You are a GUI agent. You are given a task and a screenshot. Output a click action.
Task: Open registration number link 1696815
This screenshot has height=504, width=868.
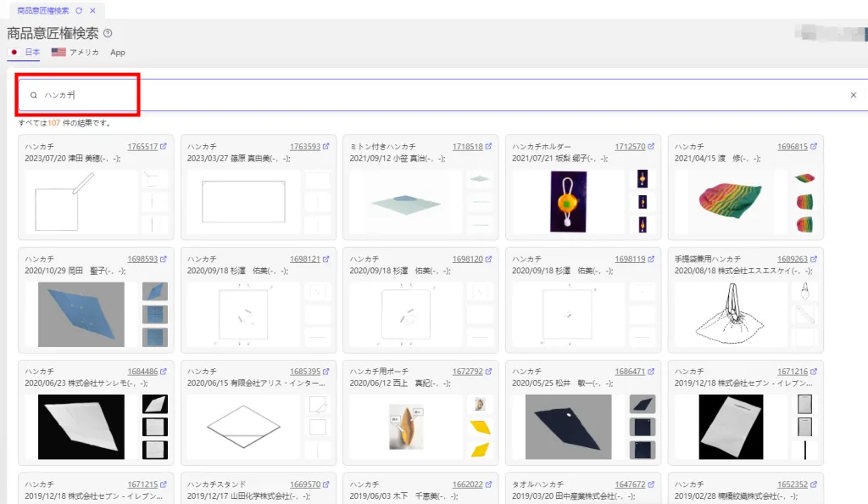click(793, 147)
